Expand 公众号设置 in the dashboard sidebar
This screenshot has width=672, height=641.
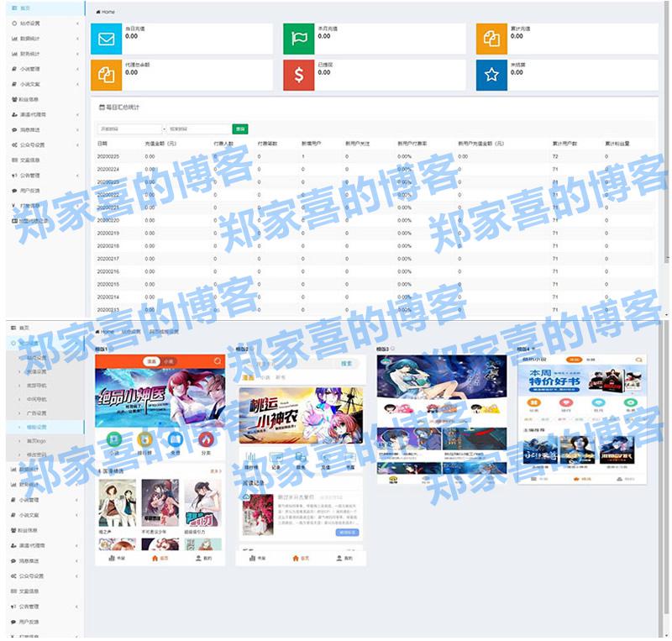tap(45, 145)
